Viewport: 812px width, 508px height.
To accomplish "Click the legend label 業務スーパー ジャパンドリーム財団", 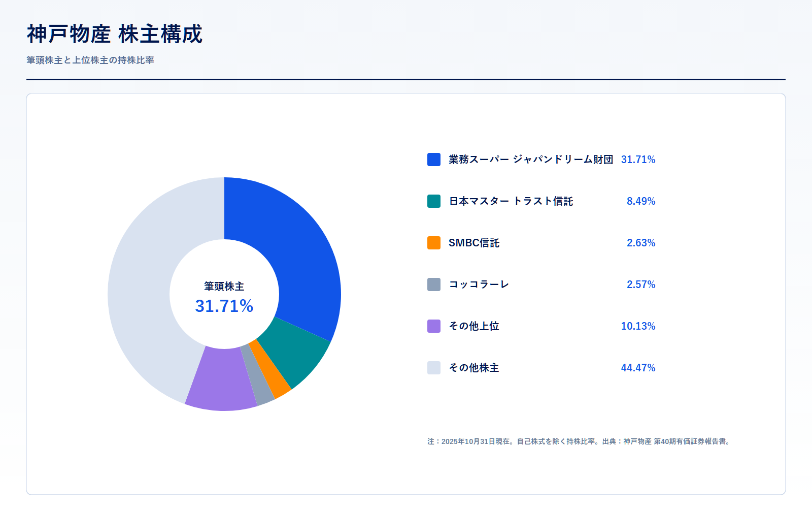I will (531, 160).
